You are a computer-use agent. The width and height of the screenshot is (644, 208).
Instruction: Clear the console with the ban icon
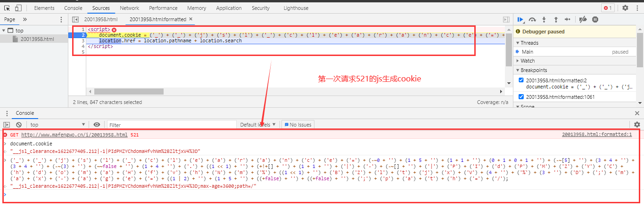coord(19,125)
